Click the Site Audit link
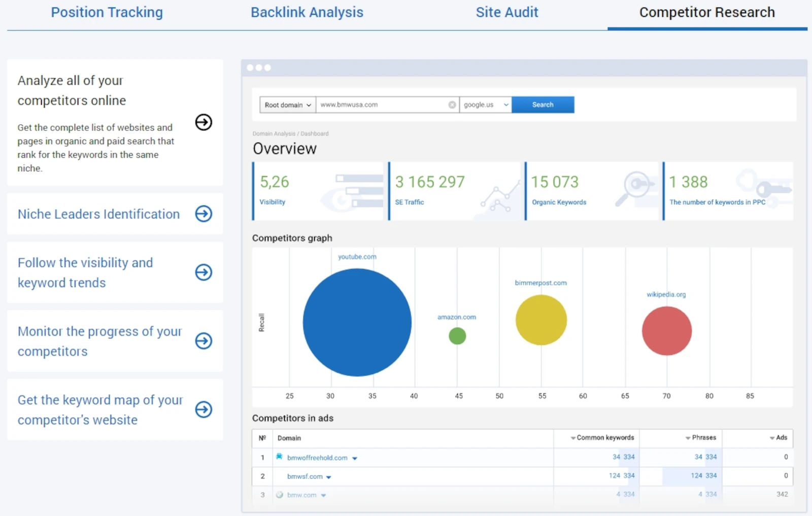The width and height of the screenshot is (812, 516). pos(507,12)
